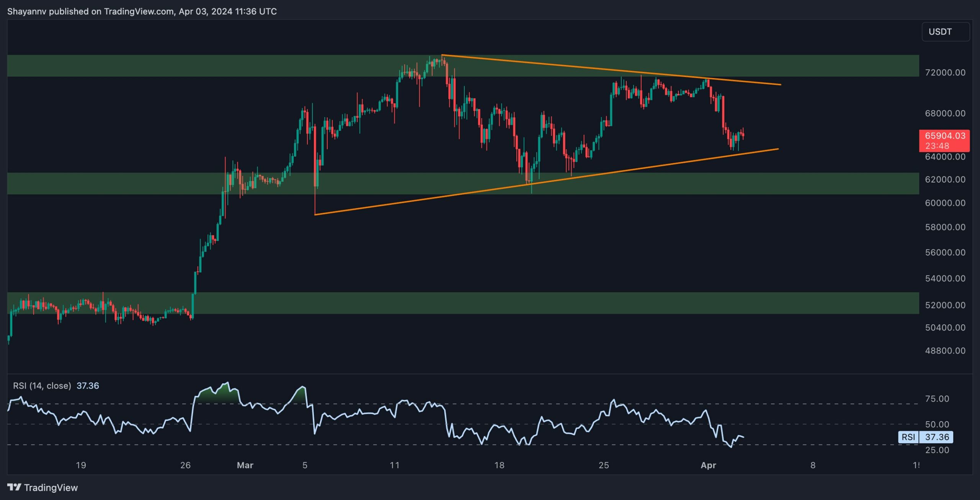Viewport: 980px width, 500px height.
Task: Open the USDT currency selector
Action: (x=945, y=32)
